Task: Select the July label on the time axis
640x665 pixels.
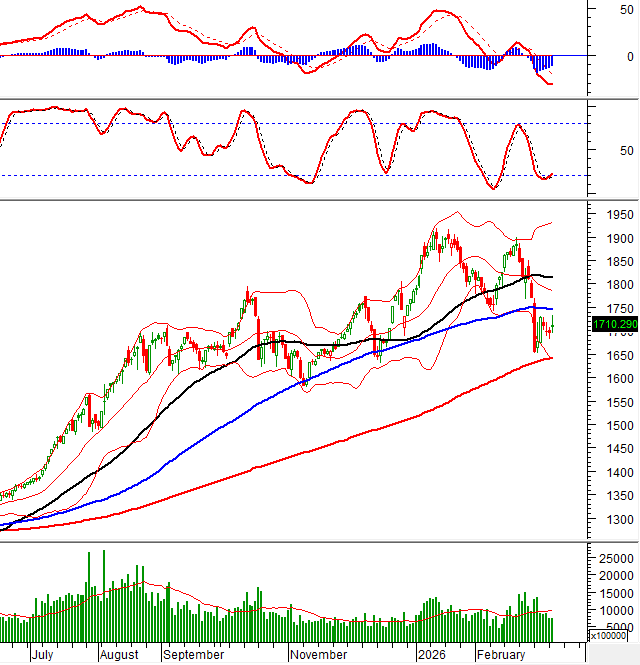Action: tap(42, 655)
